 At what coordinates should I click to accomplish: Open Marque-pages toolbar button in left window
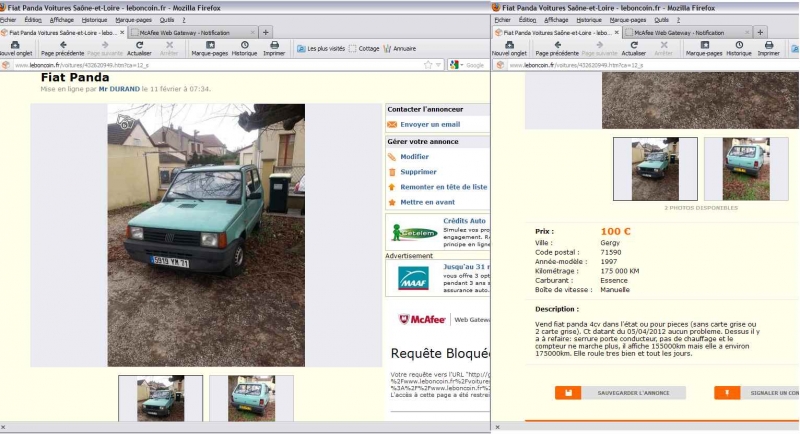[209, 48]
